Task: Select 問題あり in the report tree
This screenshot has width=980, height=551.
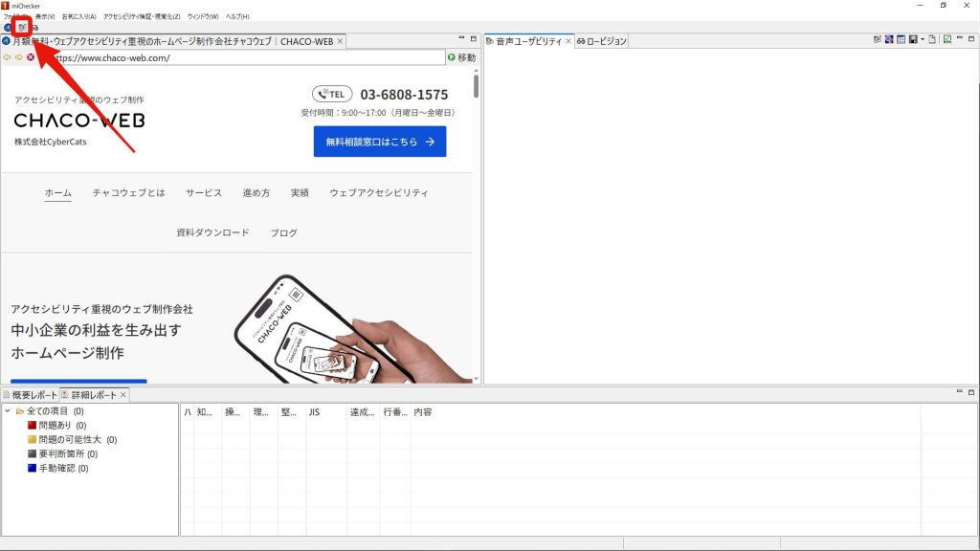Action: click(x=53, y=426)
